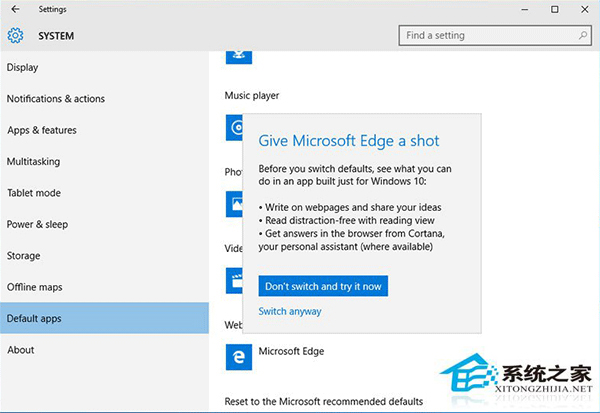
Task: Select Storage in the sidebar
Action: click(104, 256)
